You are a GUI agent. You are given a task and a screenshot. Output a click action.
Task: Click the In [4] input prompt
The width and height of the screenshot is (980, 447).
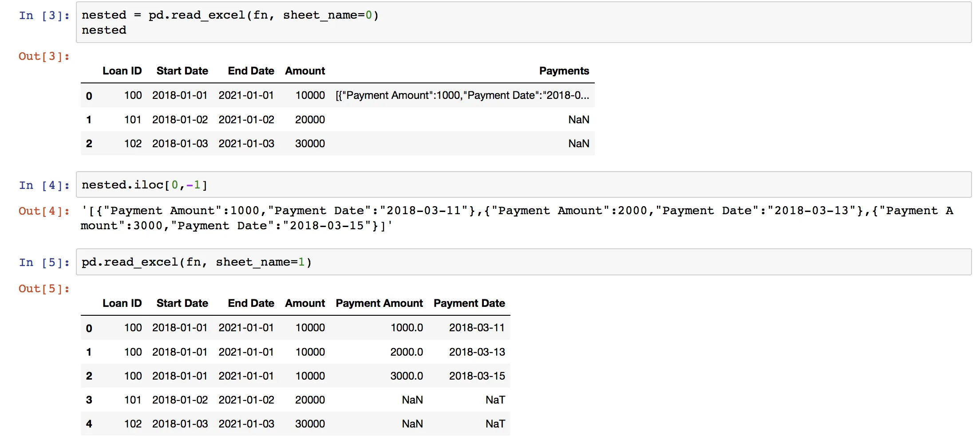[44, 185]
